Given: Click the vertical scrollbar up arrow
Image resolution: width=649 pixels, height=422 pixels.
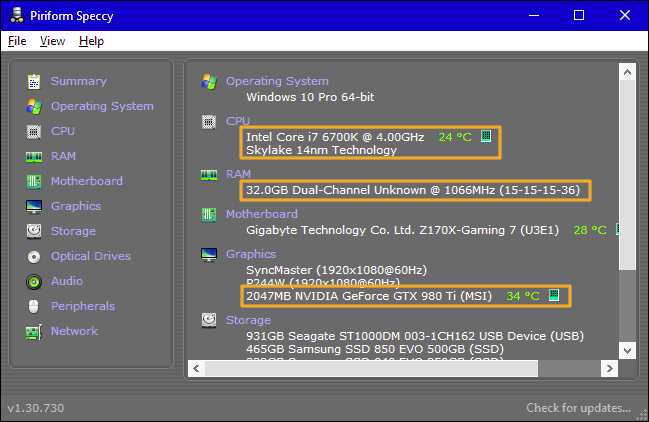Looking at the screenshot, I should (x=627, y=72).
